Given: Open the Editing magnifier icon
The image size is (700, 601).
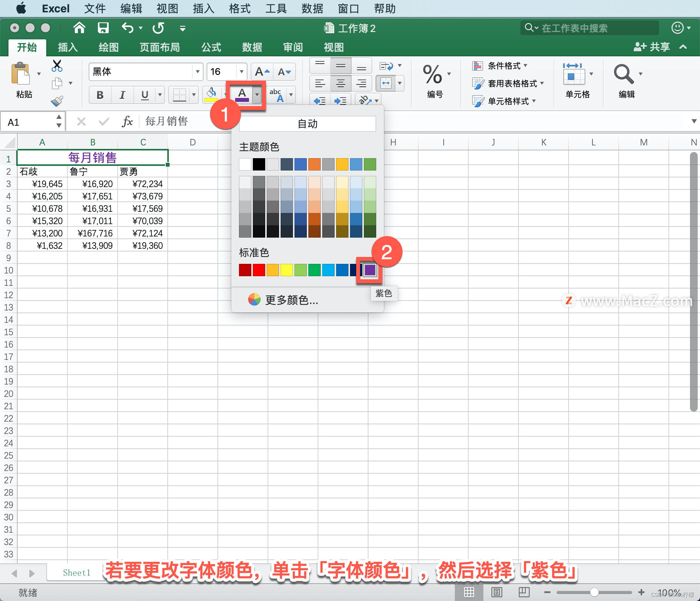Looking at the screenshot, I should (x=624, y=74).
